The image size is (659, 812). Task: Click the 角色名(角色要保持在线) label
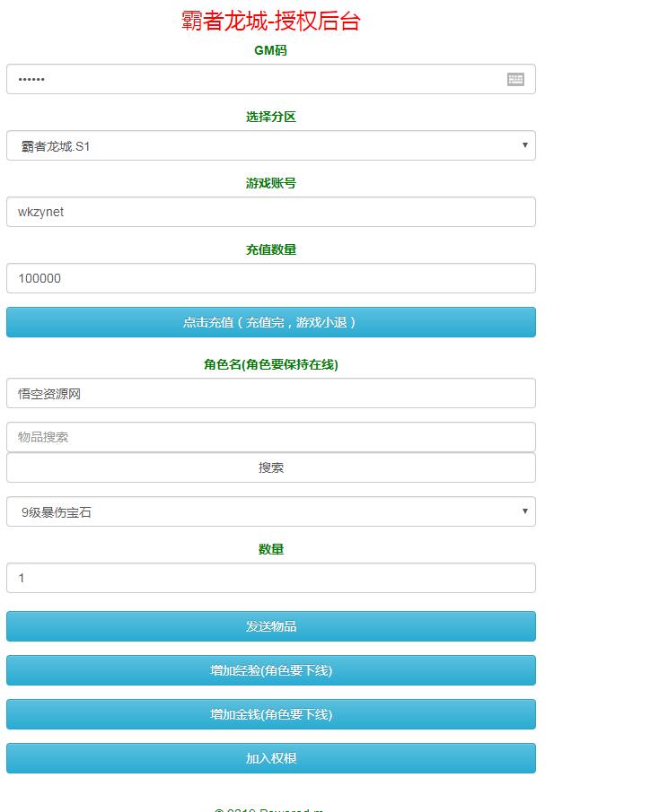click(x=270, y=364)
